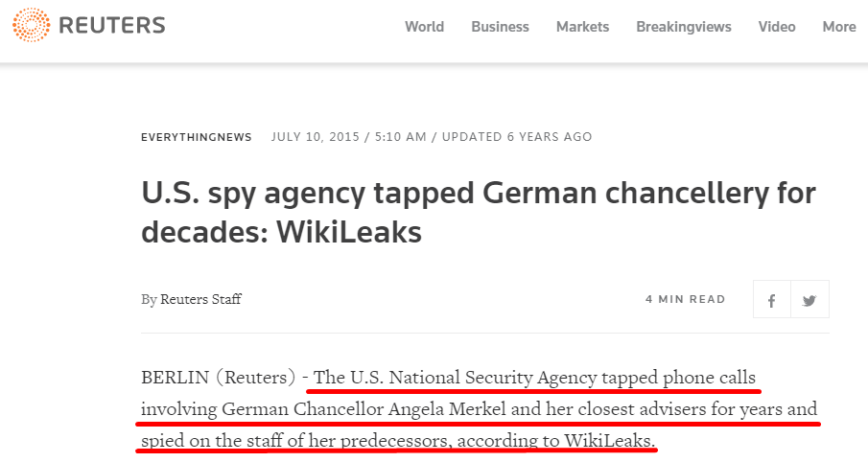The image size is (868, 462).
Task: Expand the More navigation menu
Action: click(838, 27)
